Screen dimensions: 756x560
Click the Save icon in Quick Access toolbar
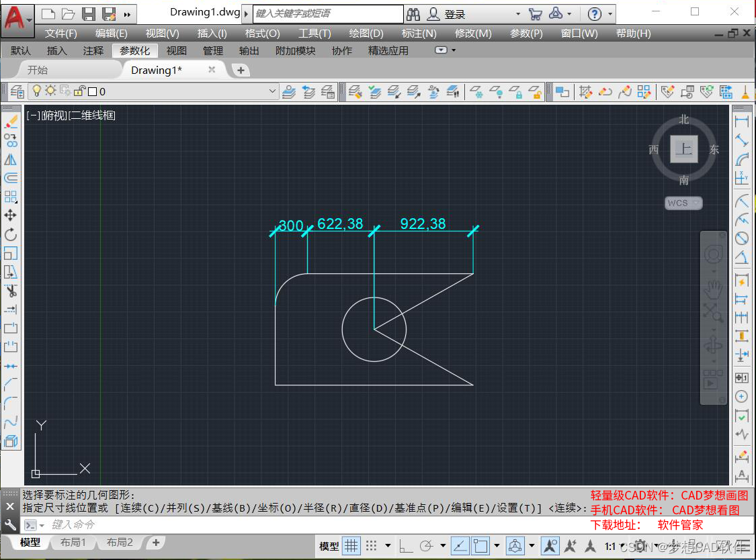pyautogui.click(x=88, y=13)
